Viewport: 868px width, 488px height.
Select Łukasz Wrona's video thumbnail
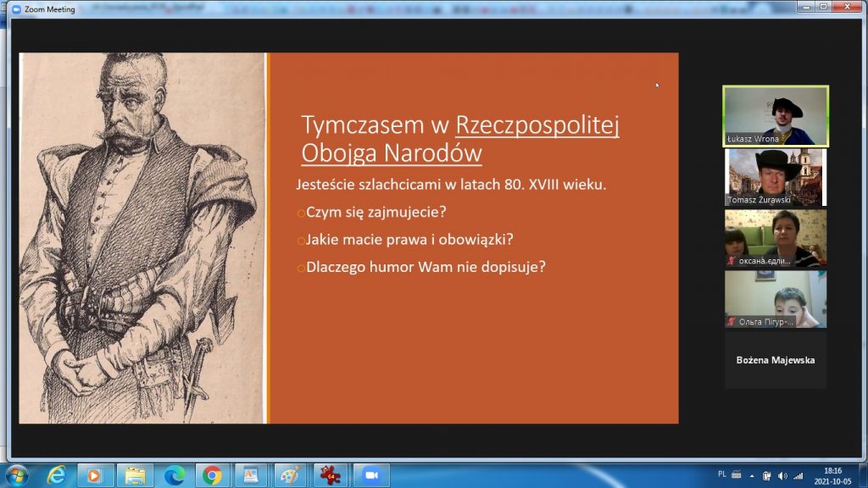(x=775, y=115)
